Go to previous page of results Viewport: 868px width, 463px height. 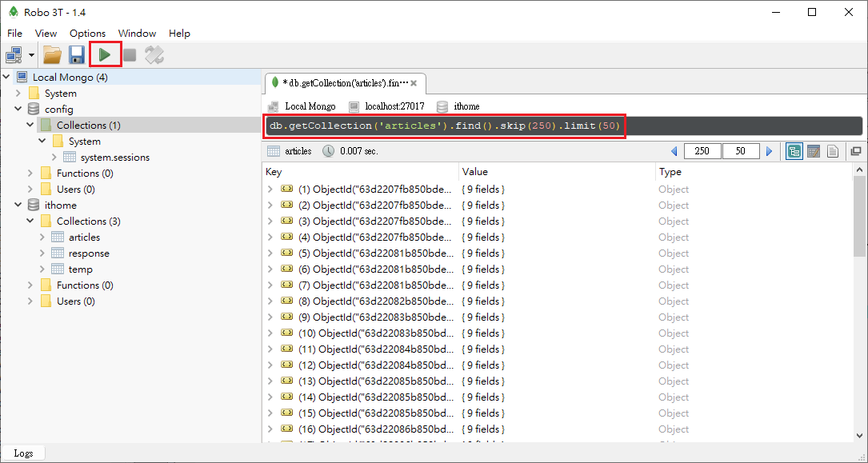[x=674, y=151]
